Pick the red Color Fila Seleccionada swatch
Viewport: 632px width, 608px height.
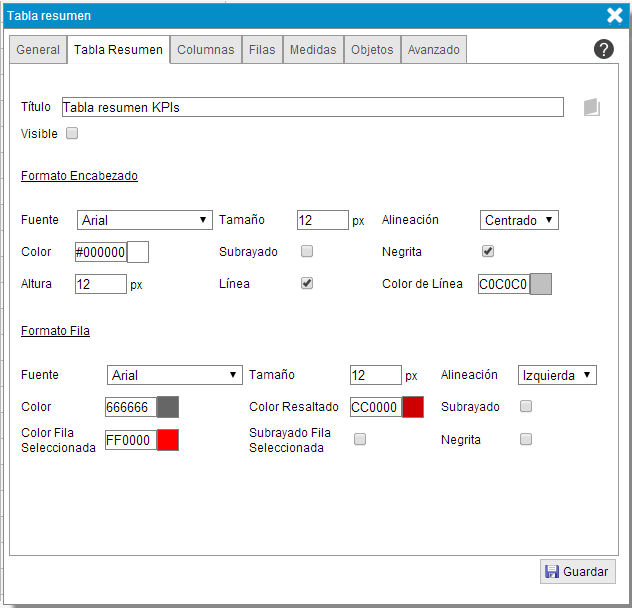[168, 439]
